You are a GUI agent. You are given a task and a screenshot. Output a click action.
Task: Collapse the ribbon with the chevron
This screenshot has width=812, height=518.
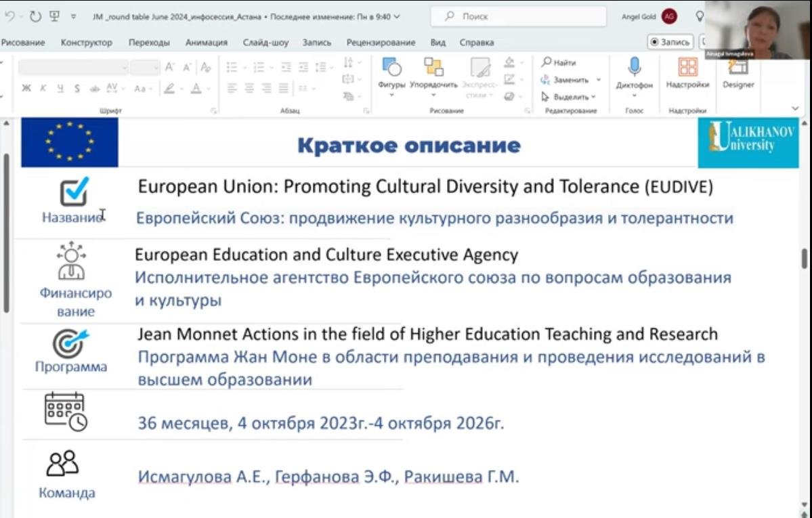point(795,108)
